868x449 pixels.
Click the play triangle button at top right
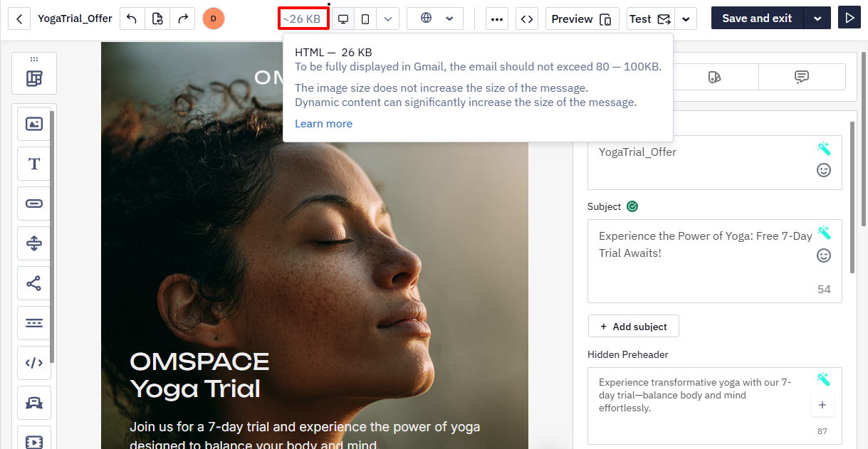point(849,19)
